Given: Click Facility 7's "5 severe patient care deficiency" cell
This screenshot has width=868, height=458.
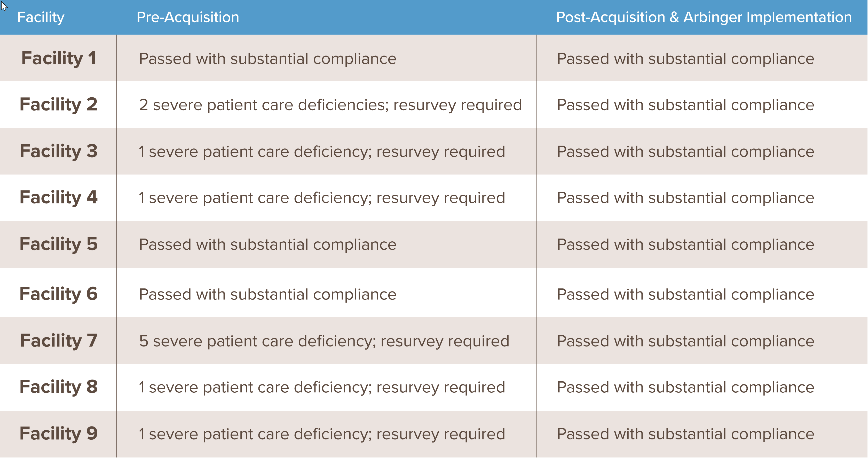Looking at the screenshot, I should pos(324,341).
